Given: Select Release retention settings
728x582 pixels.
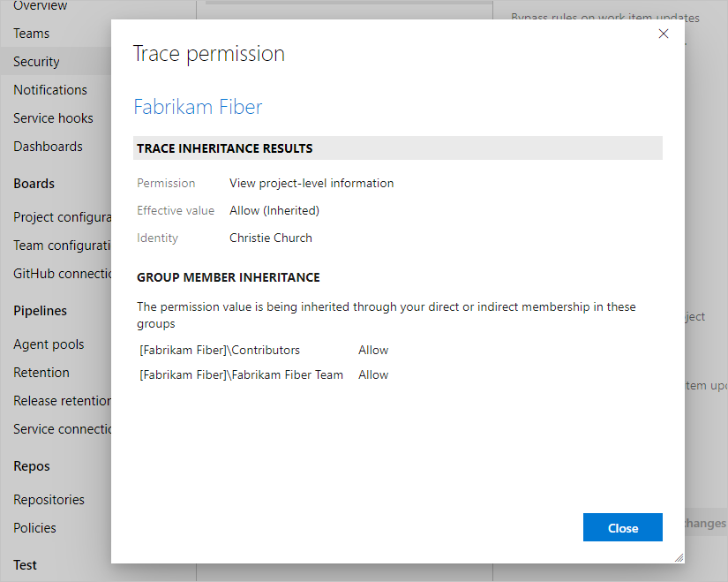Looking at the screenshot, I should pyautogui.click(x=56, y=400).
